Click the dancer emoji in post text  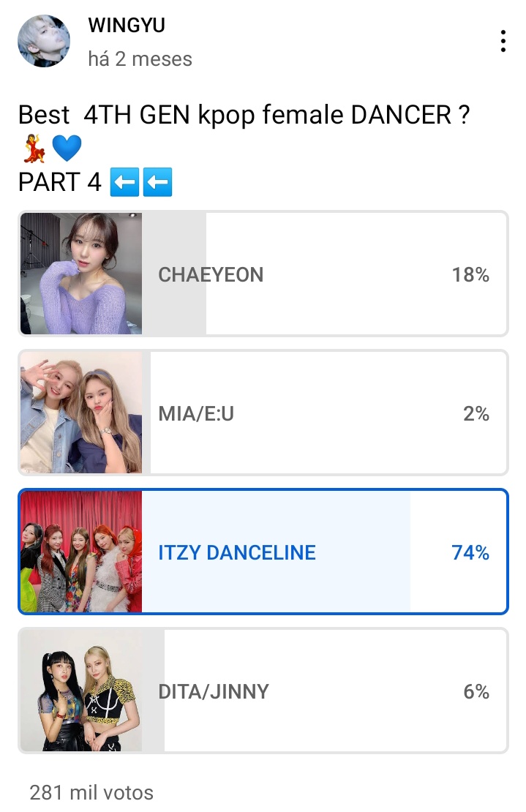coord(34,148)
